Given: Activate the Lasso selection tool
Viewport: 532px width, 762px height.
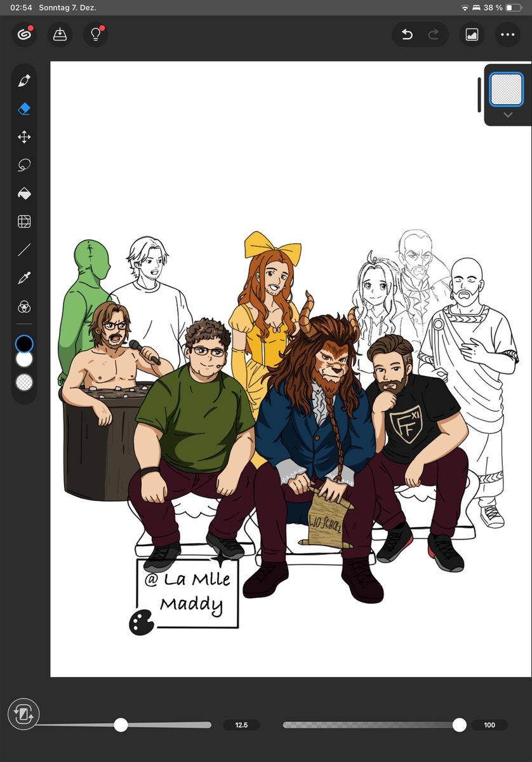Looking at the screenshot, I should 23,164.
